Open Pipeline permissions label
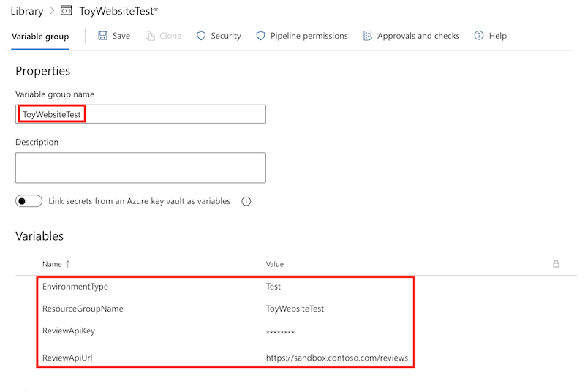The height and width of the screenshot is (392, 585). 309,36
